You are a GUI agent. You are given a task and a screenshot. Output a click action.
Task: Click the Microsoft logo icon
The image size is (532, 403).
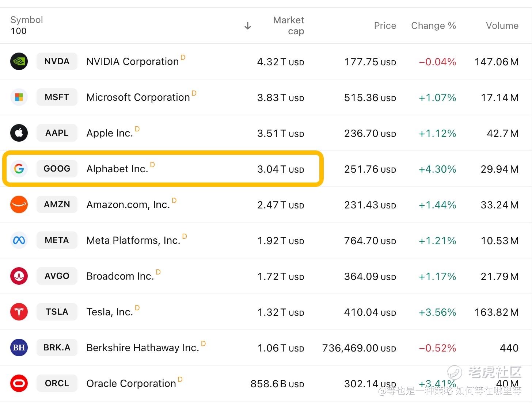click(x=19, y=97)
